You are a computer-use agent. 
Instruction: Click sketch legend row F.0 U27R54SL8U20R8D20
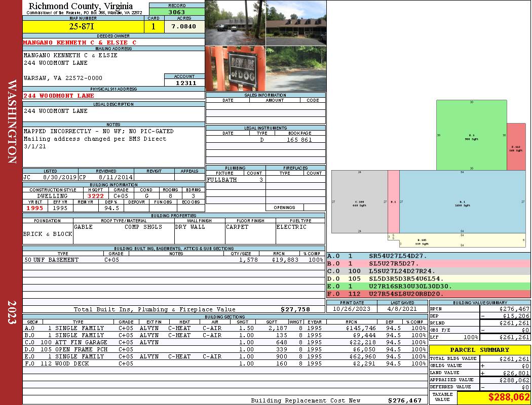[x=429, y=294]
